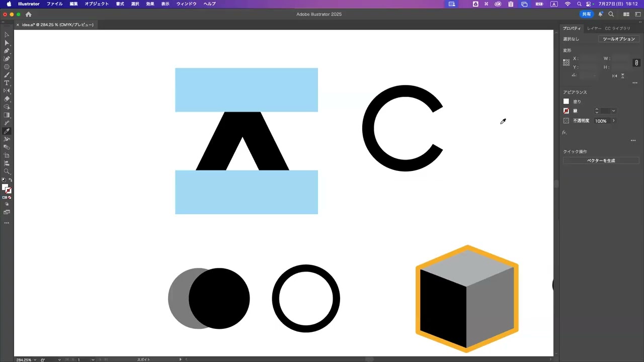Screen dimensions: 644x362
Task: Select the Zoom magnifier tool
Action: tap(7, 171)
